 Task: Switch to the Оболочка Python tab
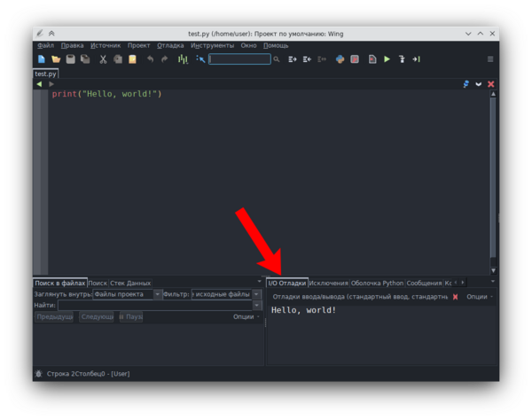377,283
